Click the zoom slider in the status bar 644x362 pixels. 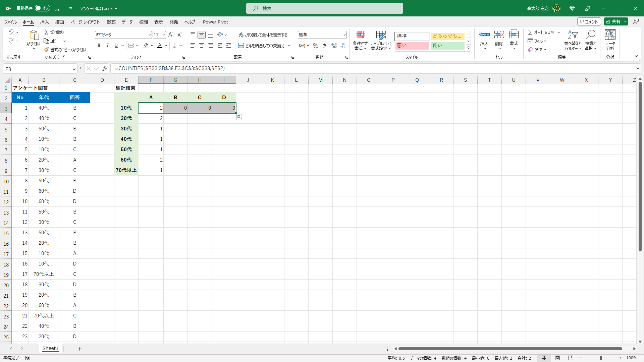pos(600,358)
